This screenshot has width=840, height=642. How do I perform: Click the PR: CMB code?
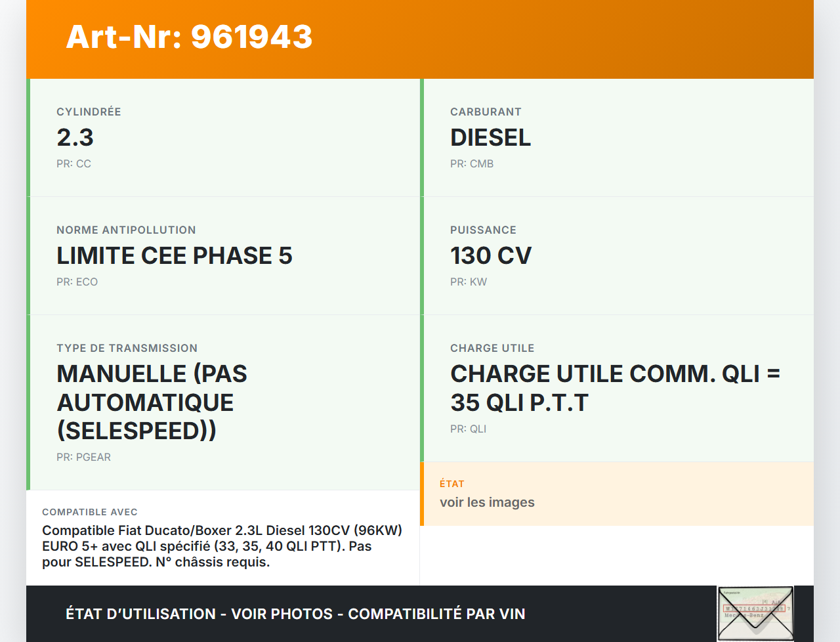[x=472, y=163]
